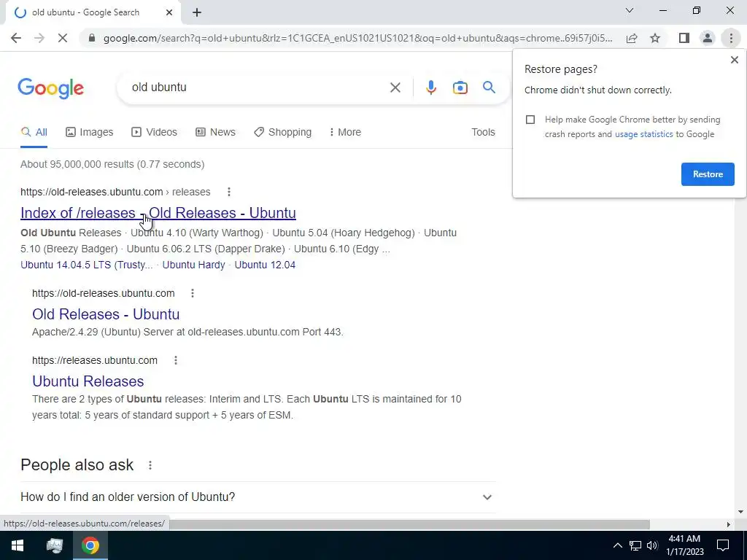Open the Windows notification center
The image size is (747, 560).
[x=723, y=545]
